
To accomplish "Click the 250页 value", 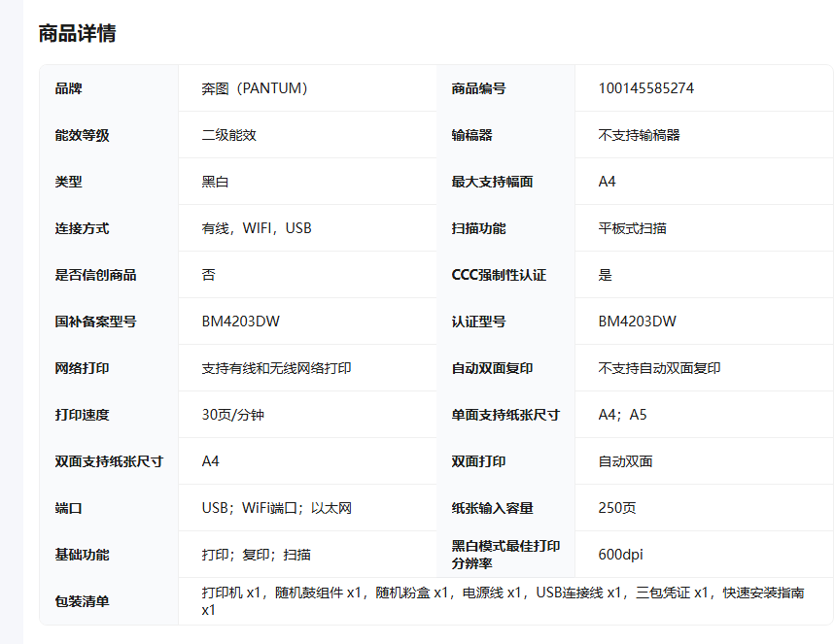I will [617, 508].
